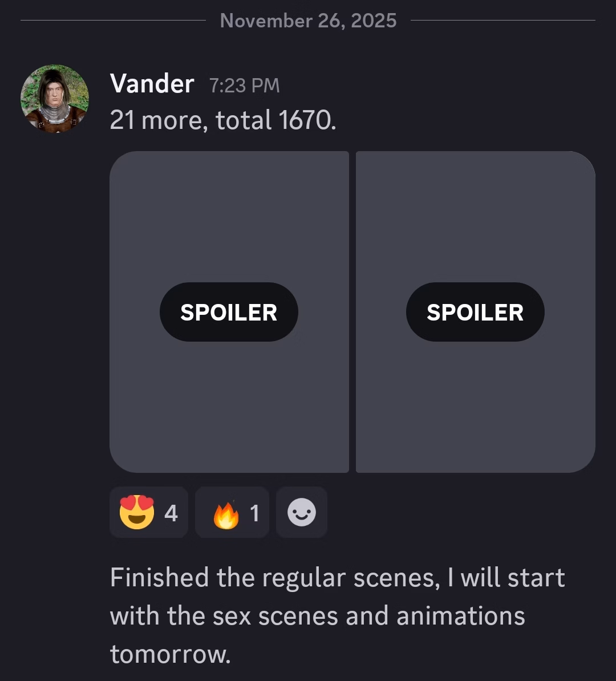
Task: Click the heart-eyes reaction count 4
Action: coord(171,513)
